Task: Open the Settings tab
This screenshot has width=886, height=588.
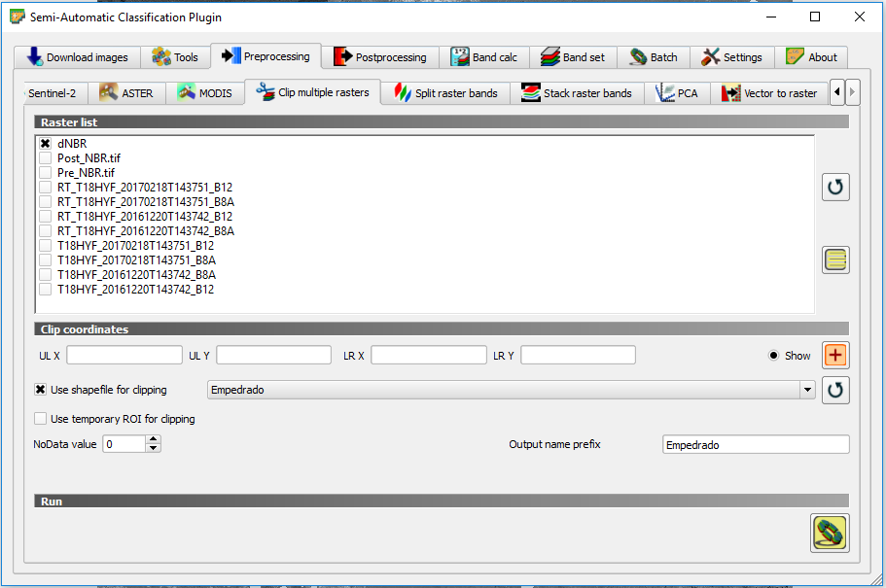Action: click(x=732, y=57)
